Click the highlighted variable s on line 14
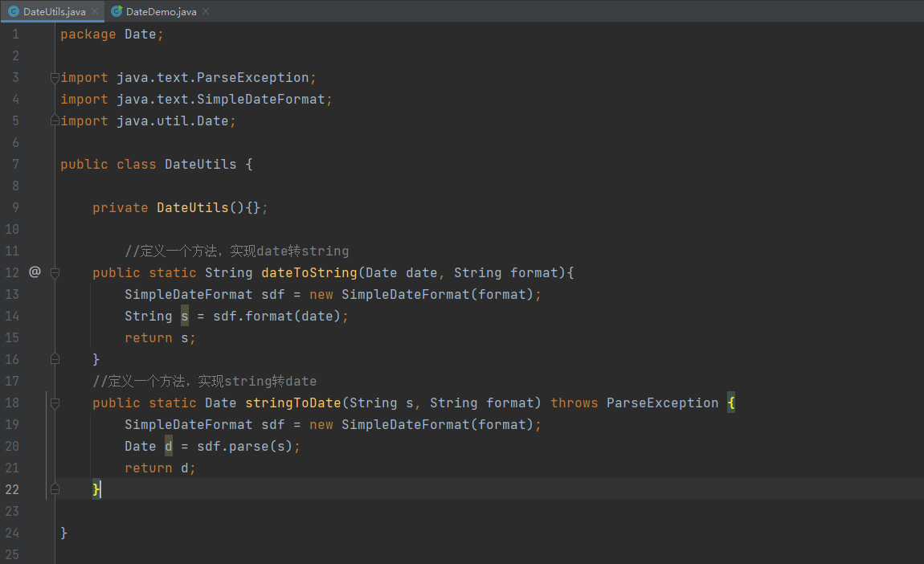The width and height of the screenshot is (924, 564). (185, 317)
